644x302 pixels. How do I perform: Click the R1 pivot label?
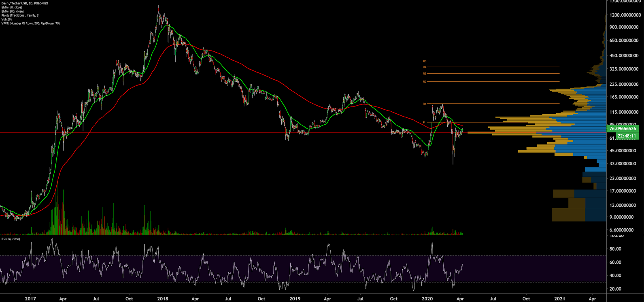point(425,104)
